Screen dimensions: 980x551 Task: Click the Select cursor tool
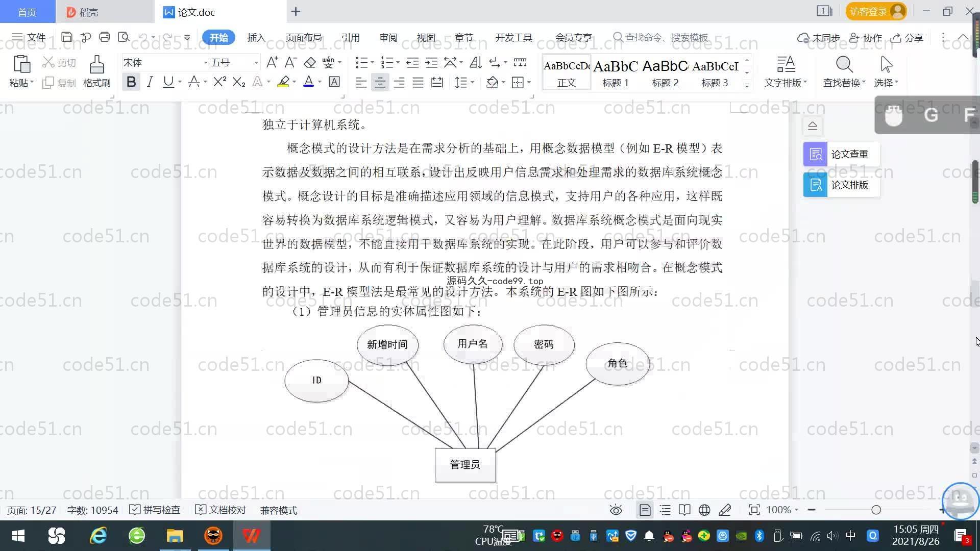click(886, 71)
